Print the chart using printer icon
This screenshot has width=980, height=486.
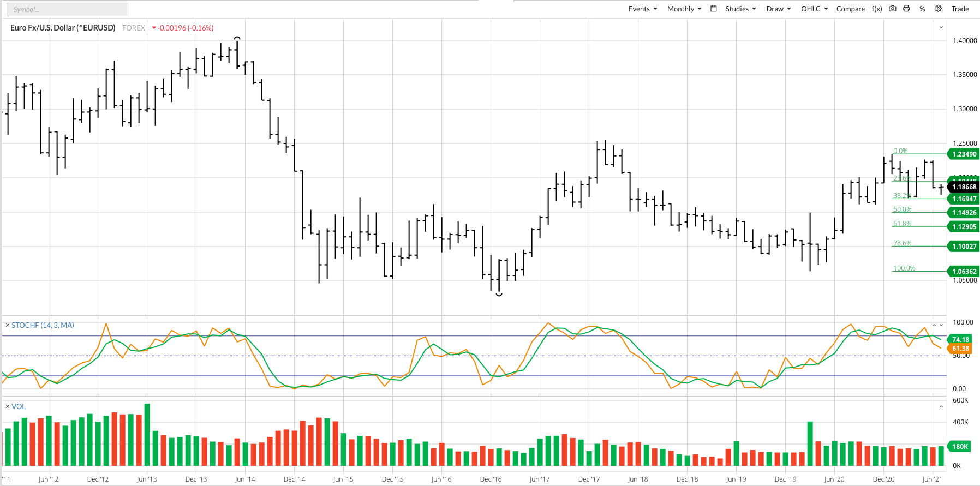click(906, 9)
